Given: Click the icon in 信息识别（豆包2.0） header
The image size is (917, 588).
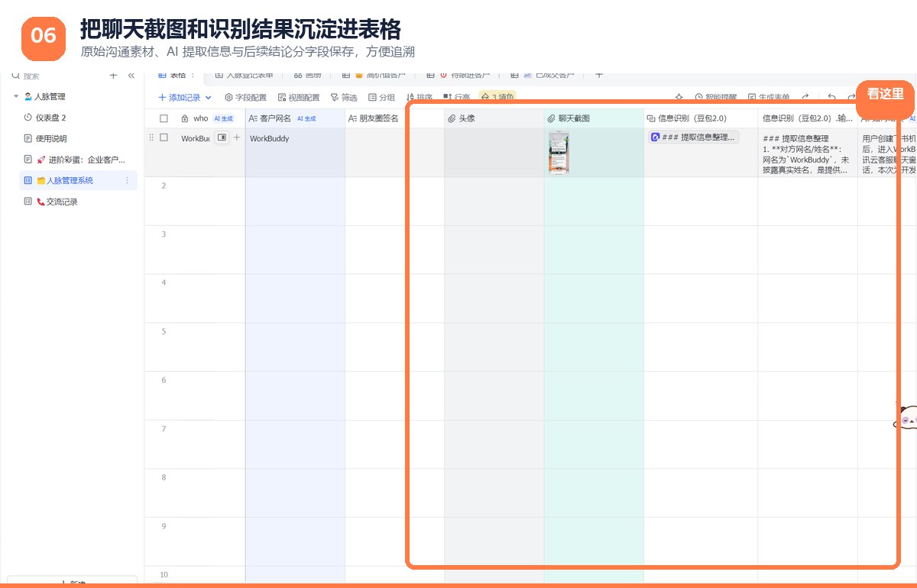Looking at the screenshot, I should pos(651,118).
